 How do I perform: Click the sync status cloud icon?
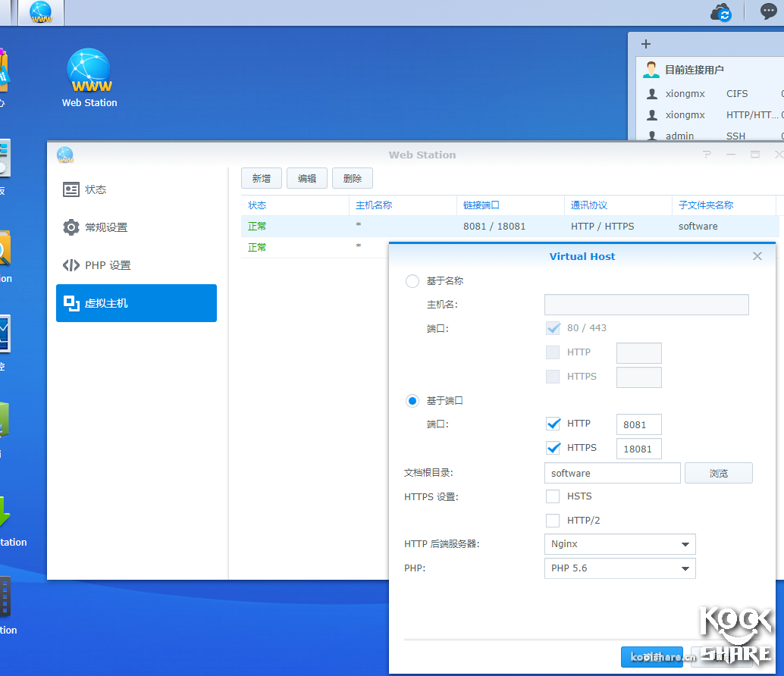tap(720, 12)
